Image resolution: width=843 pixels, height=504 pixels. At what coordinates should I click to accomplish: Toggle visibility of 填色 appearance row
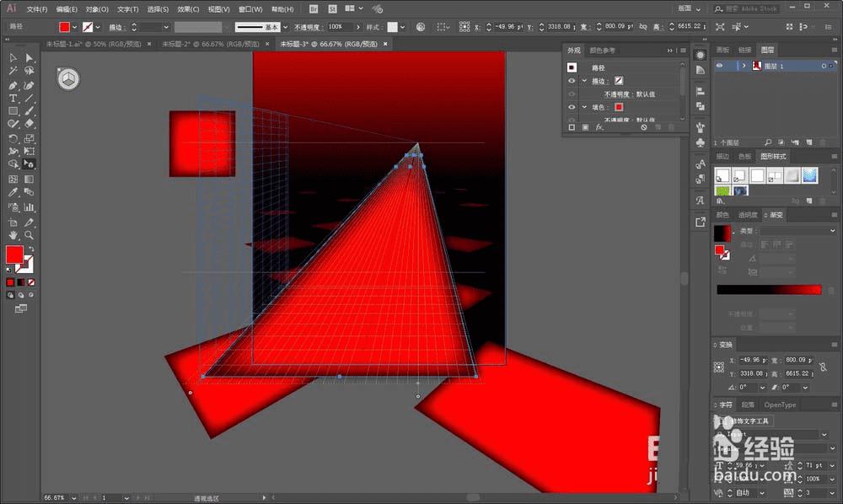click(572, 107)
